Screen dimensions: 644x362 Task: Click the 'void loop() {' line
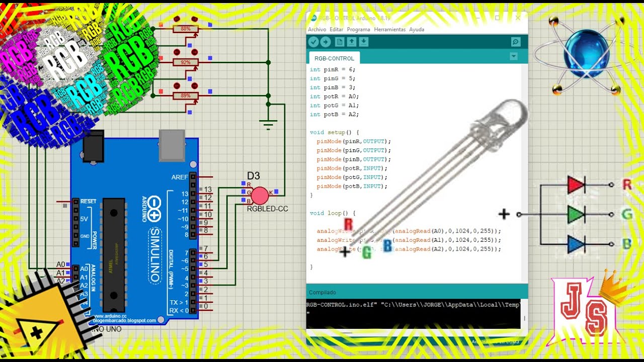(x=333, y=213)
